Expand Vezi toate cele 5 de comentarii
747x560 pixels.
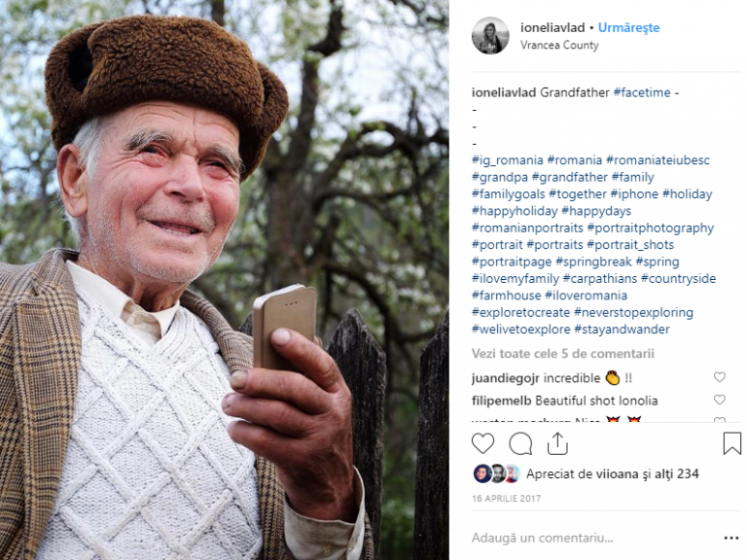[x=562, y=354]
